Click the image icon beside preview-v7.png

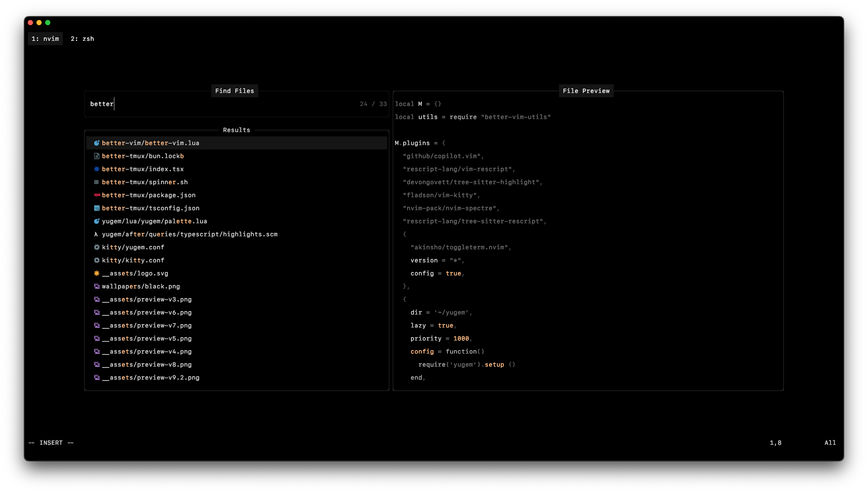coord(97,325)
